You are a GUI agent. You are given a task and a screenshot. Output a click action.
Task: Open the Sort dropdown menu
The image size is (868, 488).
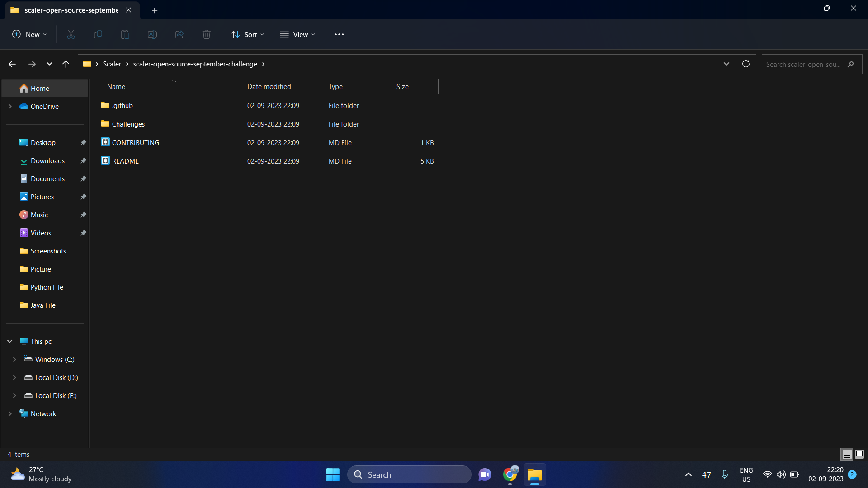[248, 34]
